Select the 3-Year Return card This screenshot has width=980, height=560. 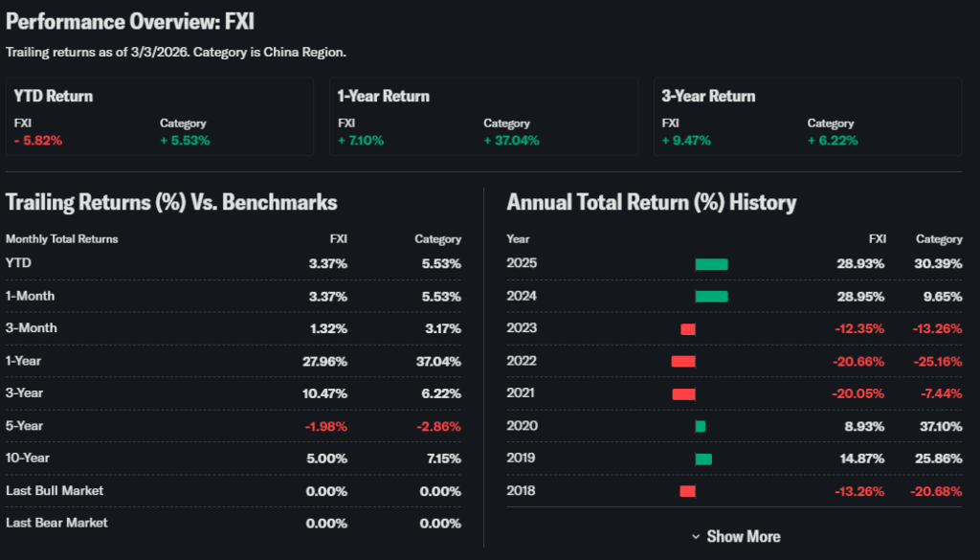(x=808, y=116)
